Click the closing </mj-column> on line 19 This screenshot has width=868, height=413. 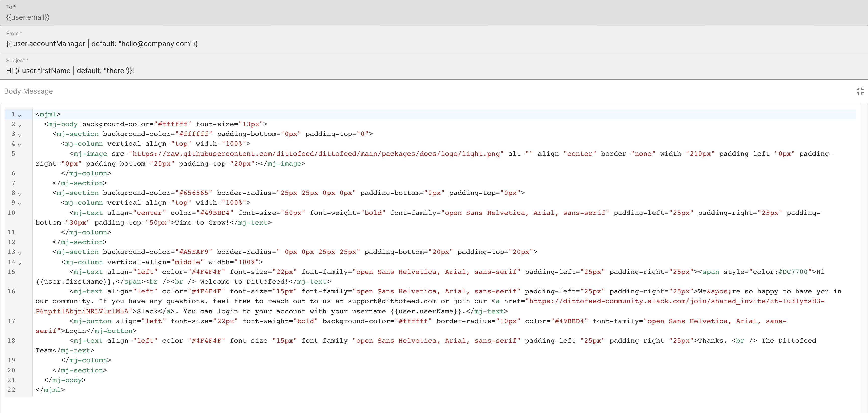[86, 360]
